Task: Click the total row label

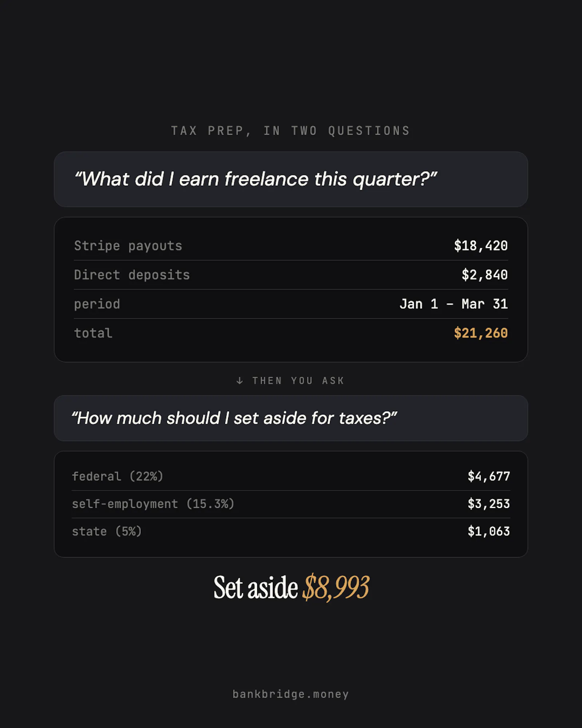Action: [x=93, y=333]
